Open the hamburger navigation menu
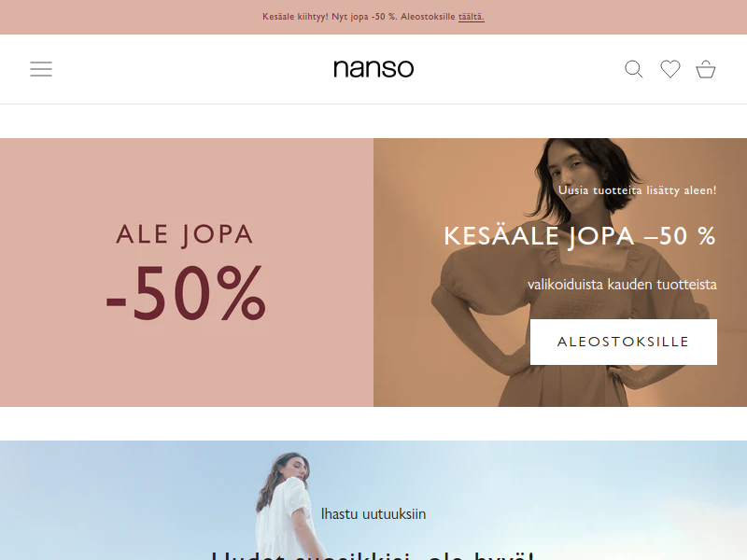 [41, 69]
